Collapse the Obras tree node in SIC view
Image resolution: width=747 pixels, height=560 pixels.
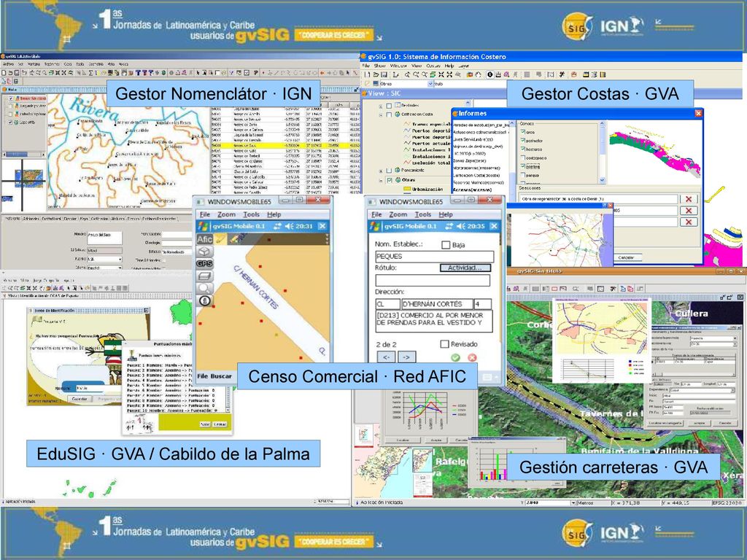coord(381,181)
